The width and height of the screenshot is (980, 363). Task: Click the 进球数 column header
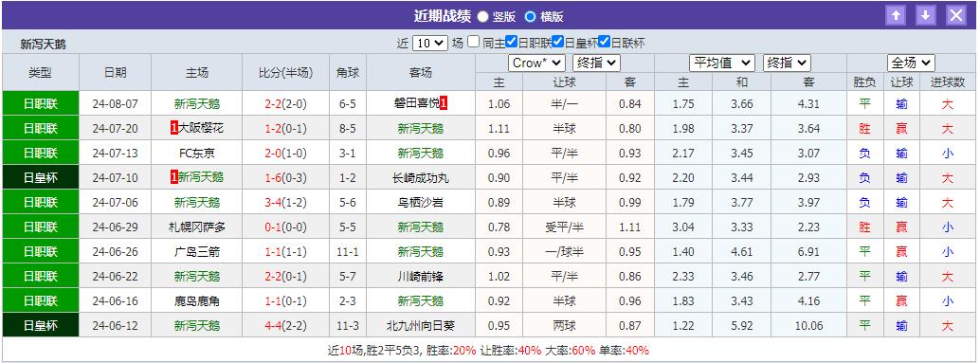point(948,82)
